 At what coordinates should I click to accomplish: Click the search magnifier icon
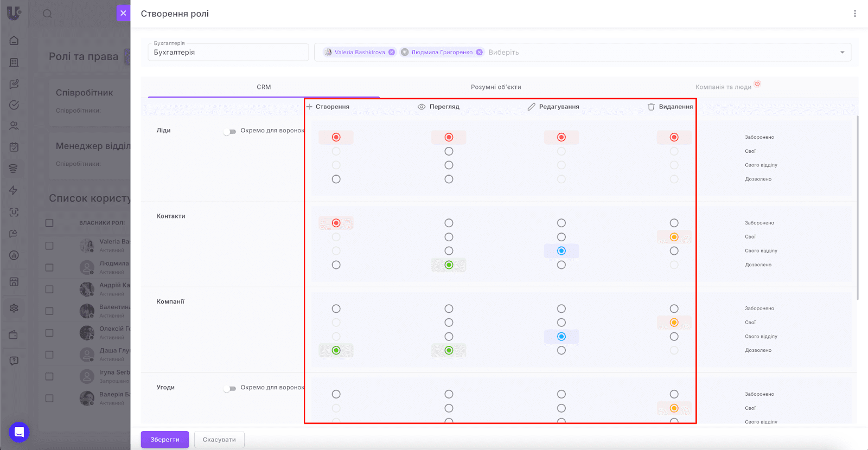(48, 14)
